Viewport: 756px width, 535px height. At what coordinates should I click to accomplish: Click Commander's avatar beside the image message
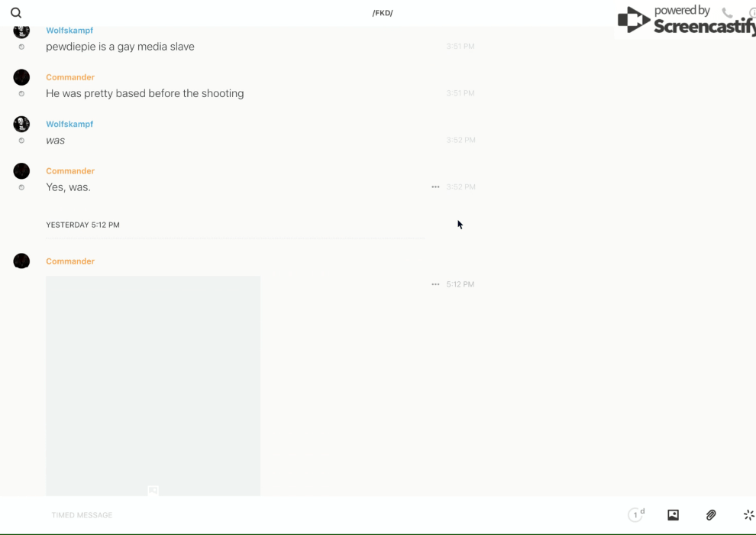tap(21, 261)
